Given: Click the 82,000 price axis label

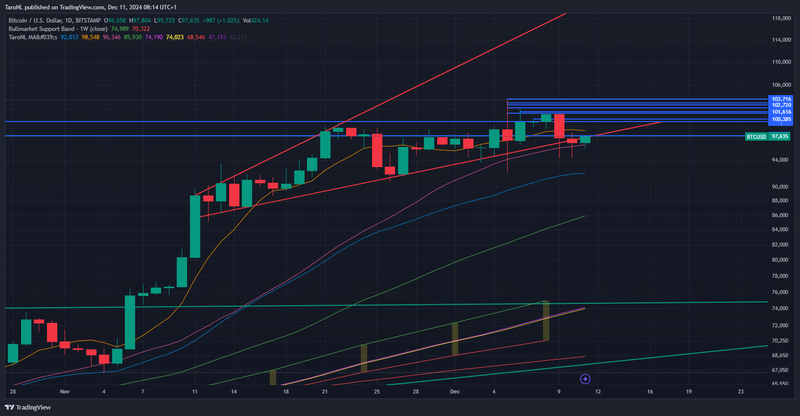Looking at the screenshot, I should (x=780, y=245).
